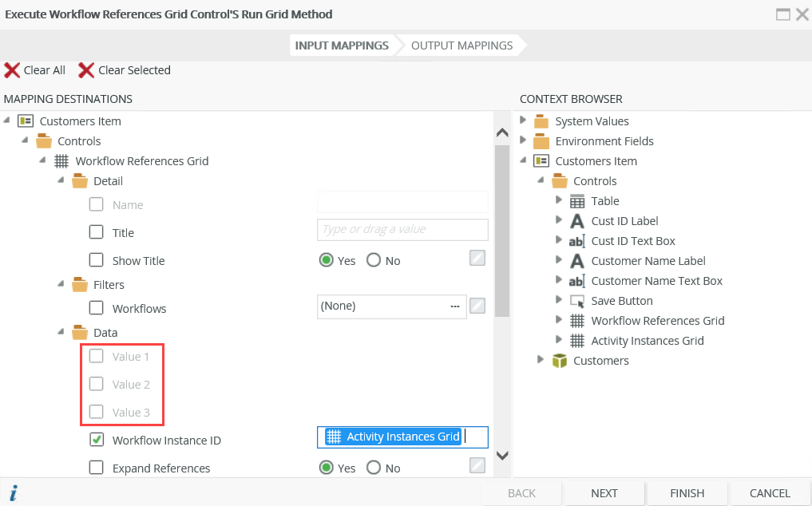Screen dimensions: 812x506
Task: Click the Clear All button
Action: click(x=35, y=70)
